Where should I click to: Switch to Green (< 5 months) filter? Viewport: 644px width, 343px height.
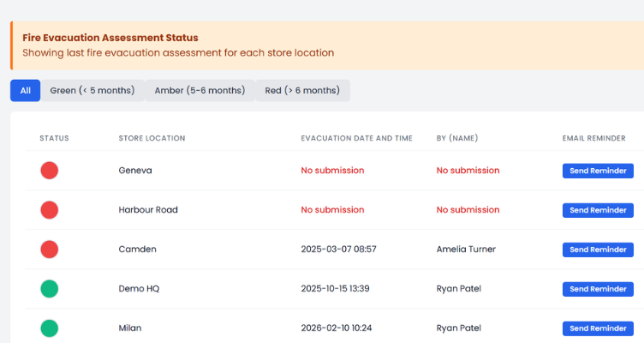[92, 90]
